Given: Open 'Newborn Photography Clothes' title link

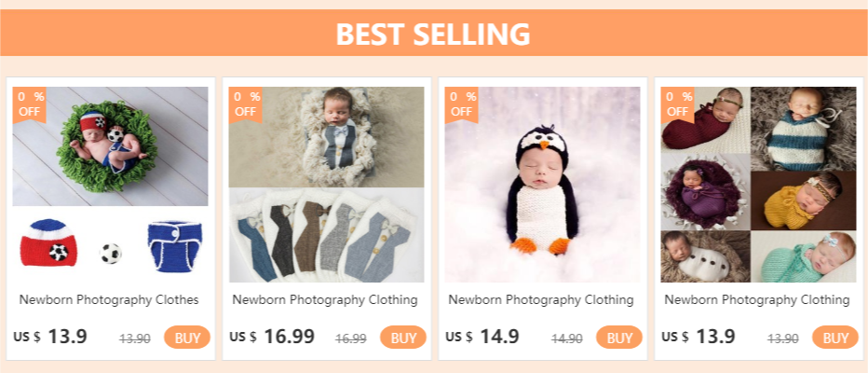Looking at the screenshot, I should pos(110,300).
